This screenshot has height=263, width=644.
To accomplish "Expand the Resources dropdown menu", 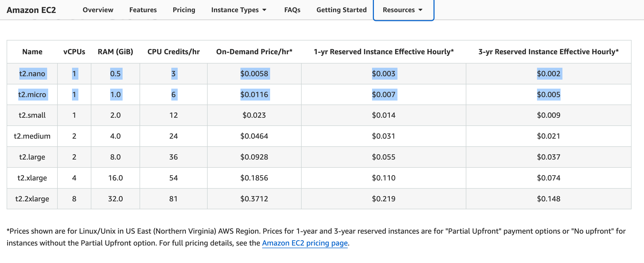I will 403,10.
